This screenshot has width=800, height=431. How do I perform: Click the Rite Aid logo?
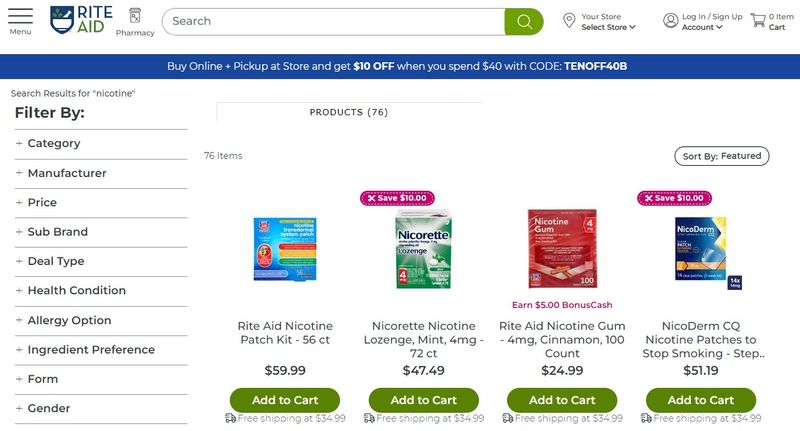coord(81,20)
